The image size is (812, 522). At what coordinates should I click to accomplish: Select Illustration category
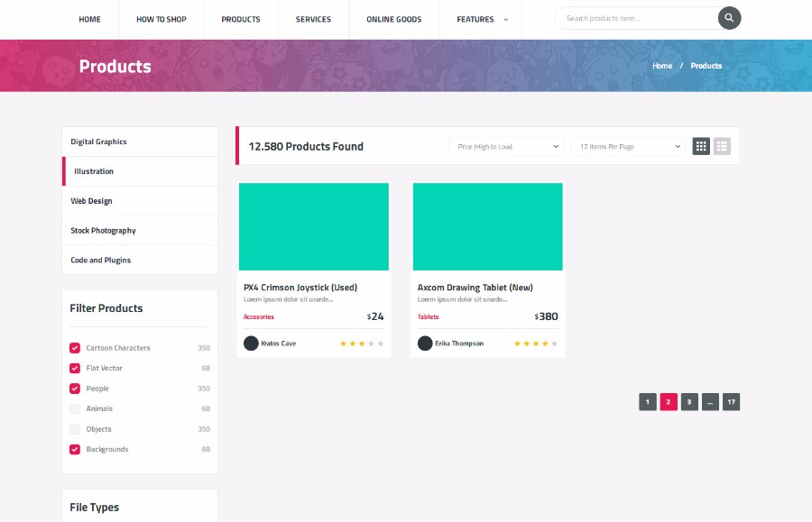click(140, 171)
